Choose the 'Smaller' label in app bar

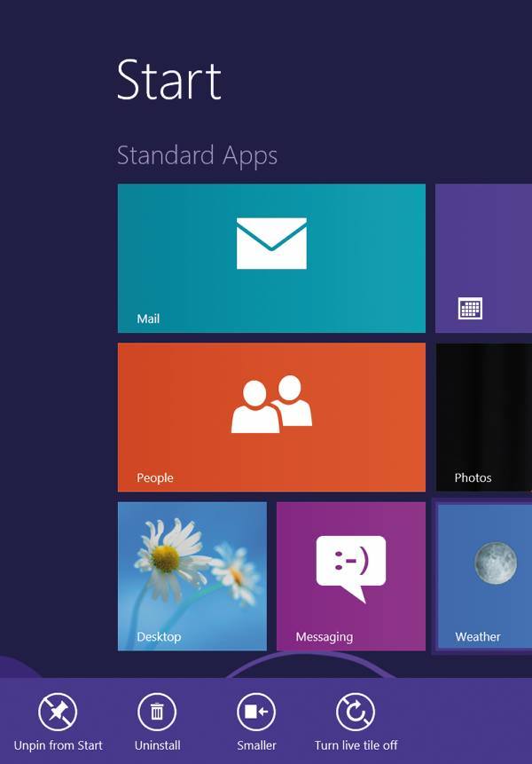[x=256, y=745]
